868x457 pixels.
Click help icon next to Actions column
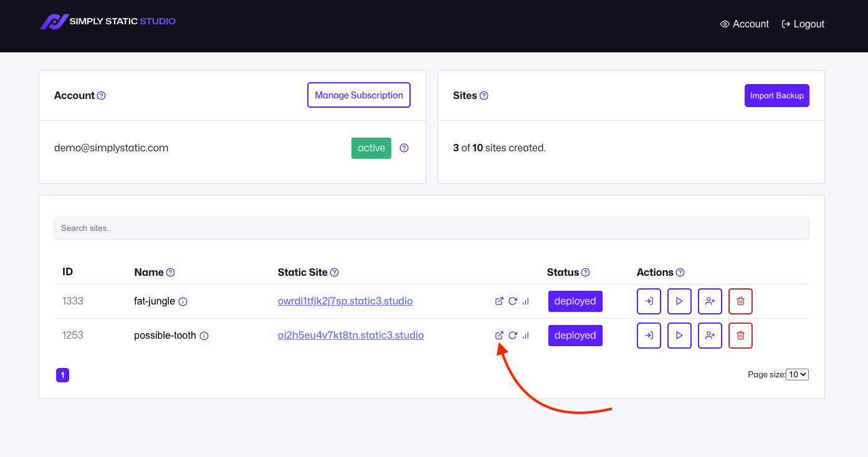point(680,273)
